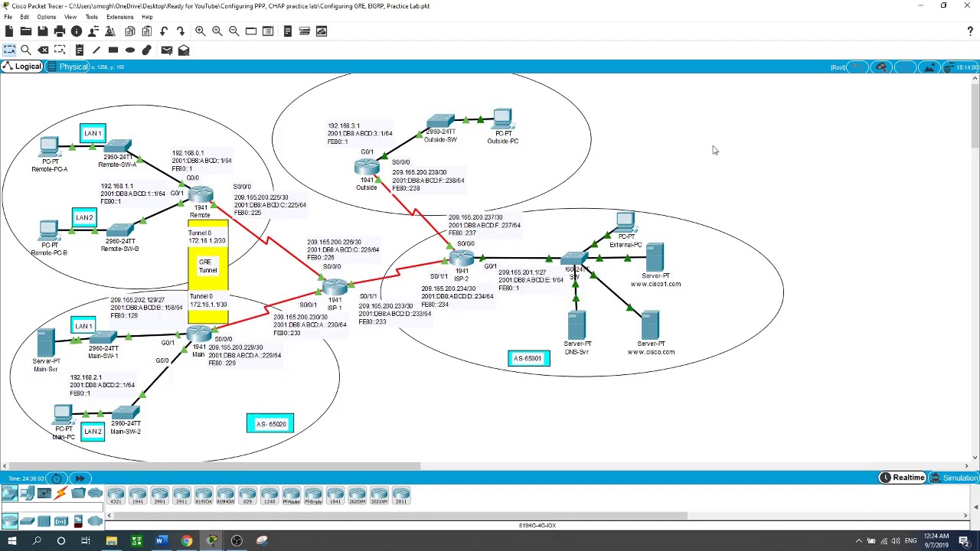Open the View menu
Viewport: 980px width, 551px height.
coord(70,17)
